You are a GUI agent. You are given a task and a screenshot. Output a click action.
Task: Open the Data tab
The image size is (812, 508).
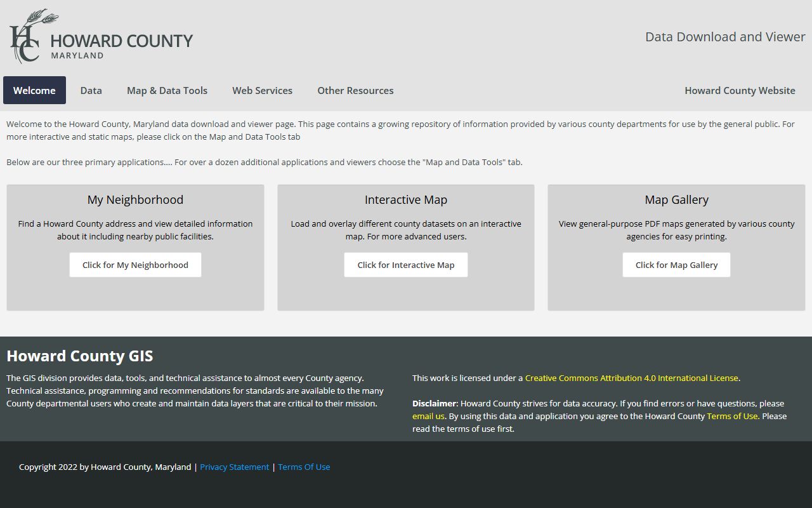coord(91,90)
